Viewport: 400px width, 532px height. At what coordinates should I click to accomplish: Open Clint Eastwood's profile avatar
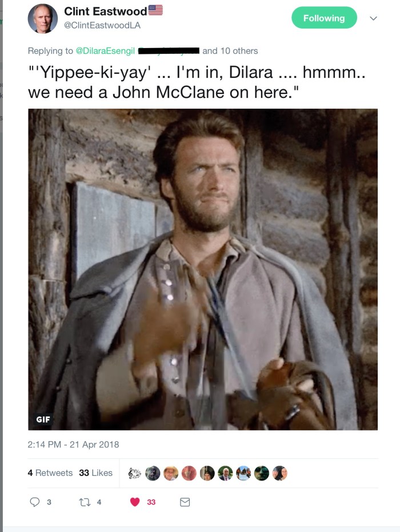coord(43,18)
